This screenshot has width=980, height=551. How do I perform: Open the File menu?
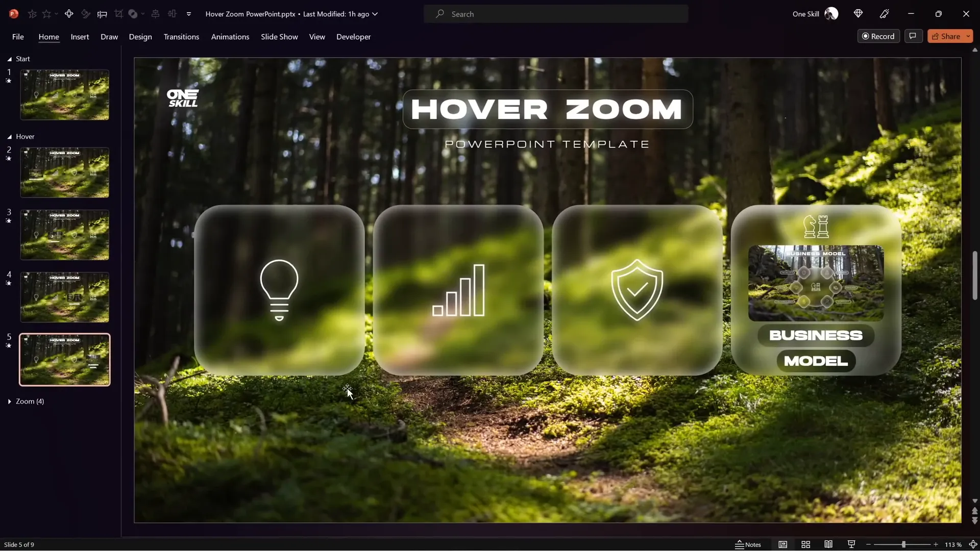[18, 37]
